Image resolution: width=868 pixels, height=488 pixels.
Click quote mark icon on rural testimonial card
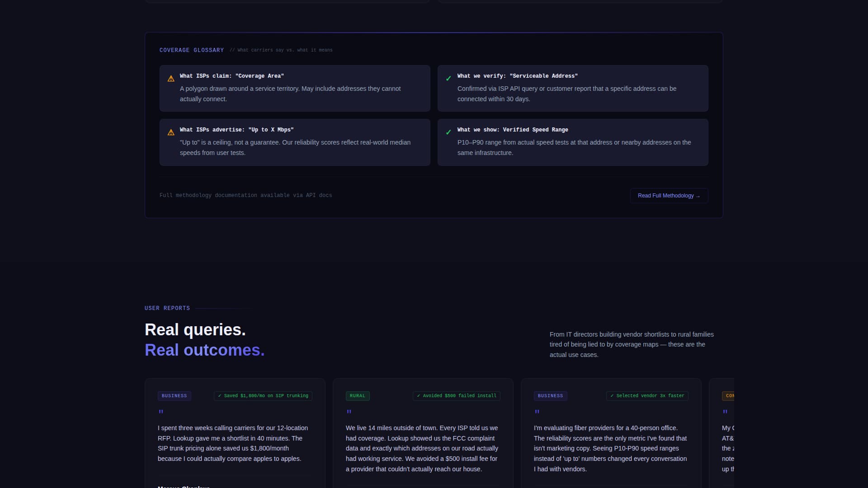pyautogui.click(x=349, y=412)
